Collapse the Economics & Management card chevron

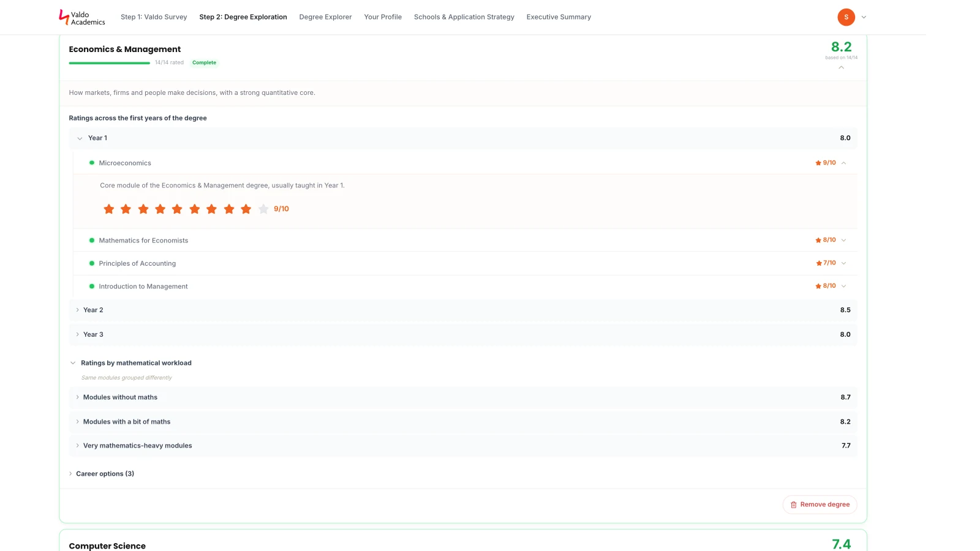point(841,67)
